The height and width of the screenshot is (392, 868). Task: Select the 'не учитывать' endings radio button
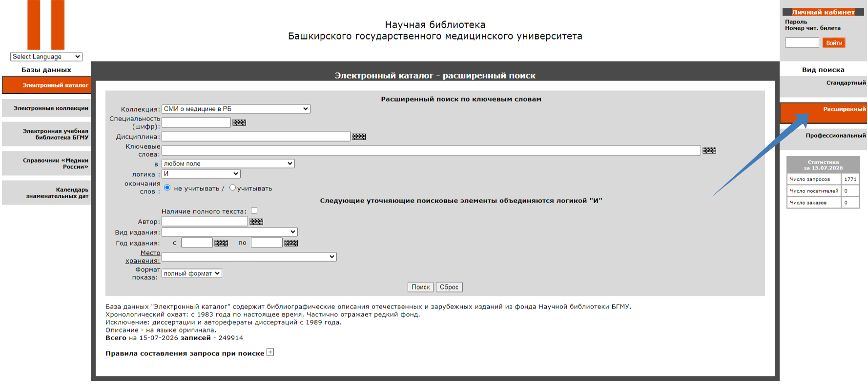click(167, 187)
